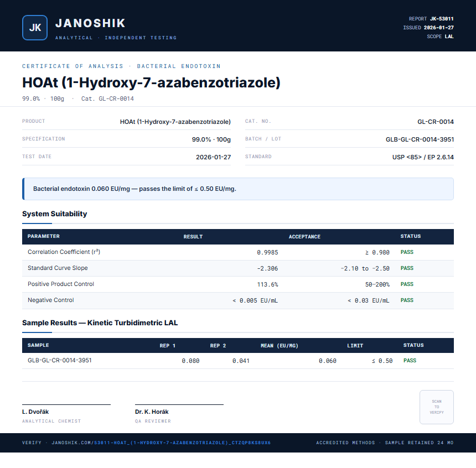Click QA reviewer name Dr. K. Horák

point(152,412)
